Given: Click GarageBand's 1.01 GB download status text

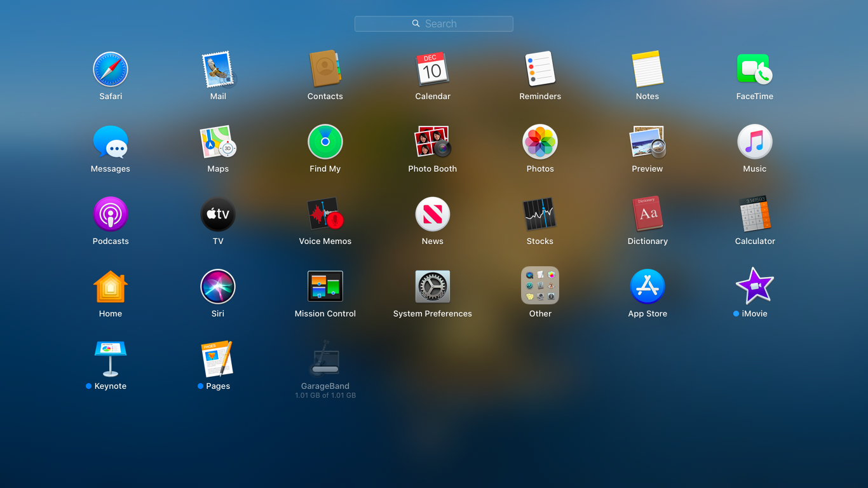Looking at the screenshot, I should (x=325, y=395).
